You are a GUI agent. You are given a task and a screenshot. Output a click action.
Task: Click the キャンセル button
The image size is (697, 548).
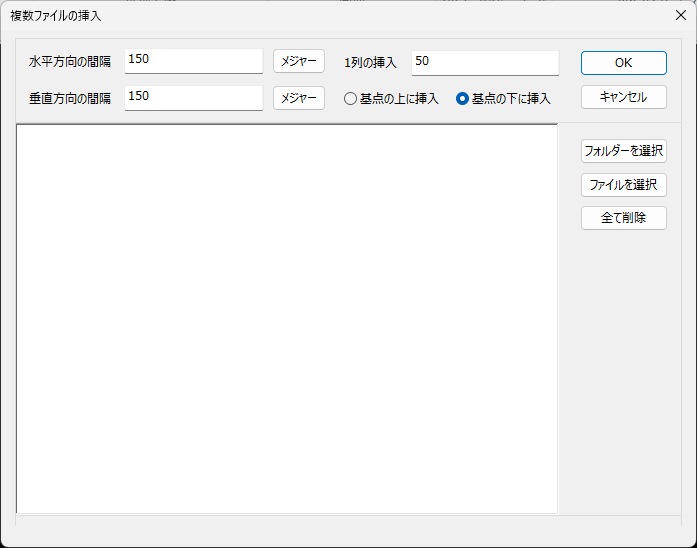coord(623,97)
